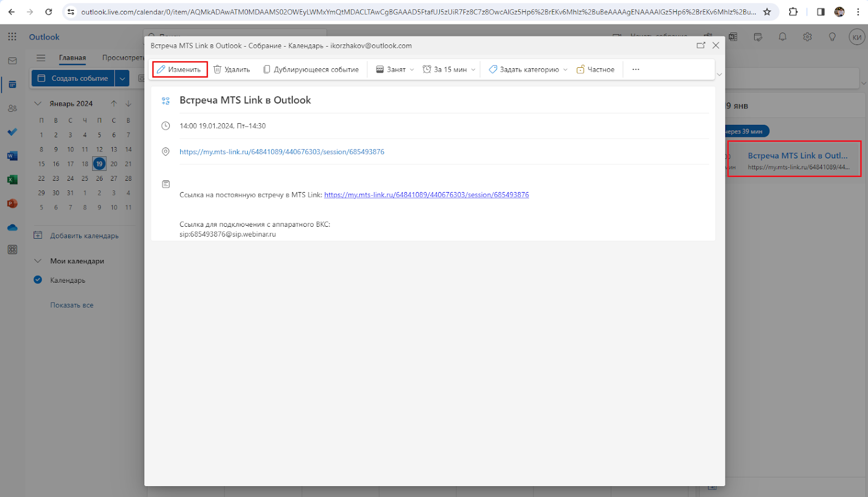Mark event as Частное

596,69
